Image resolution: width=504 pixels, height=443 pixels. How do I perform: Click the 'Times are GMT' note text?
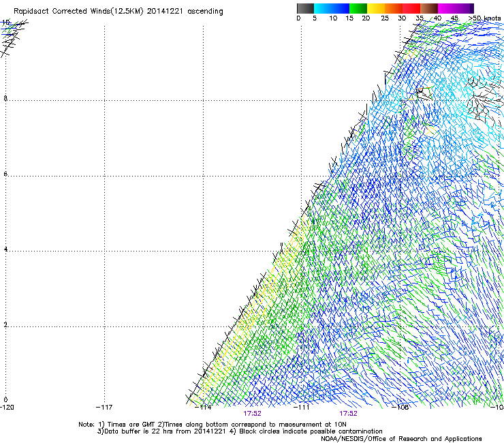pos(131,425)
